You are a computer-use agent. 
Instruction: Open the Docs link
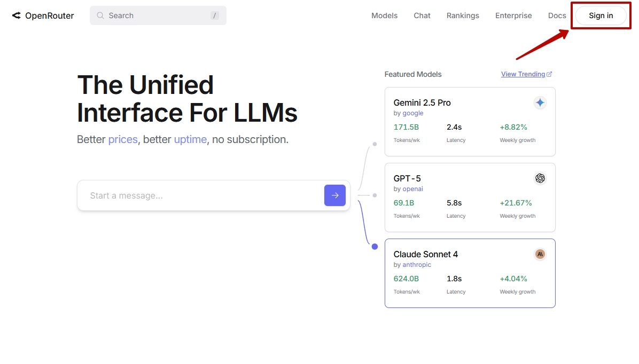[557, 15]
